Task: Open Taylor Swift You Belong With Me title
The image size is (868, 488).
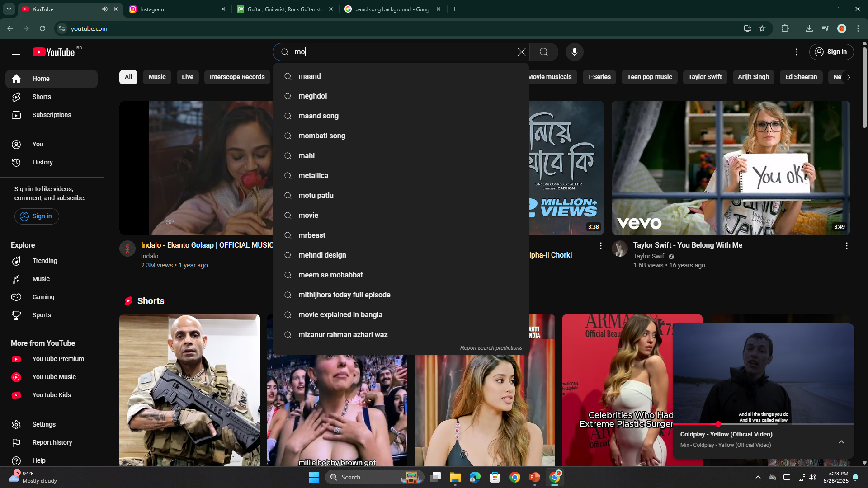Action: point(688,245)
